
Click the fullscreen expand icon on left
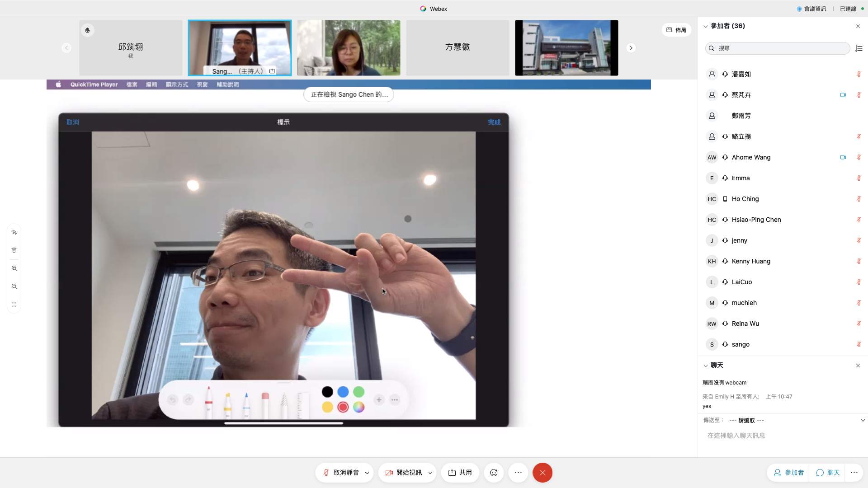pos(14,305)
